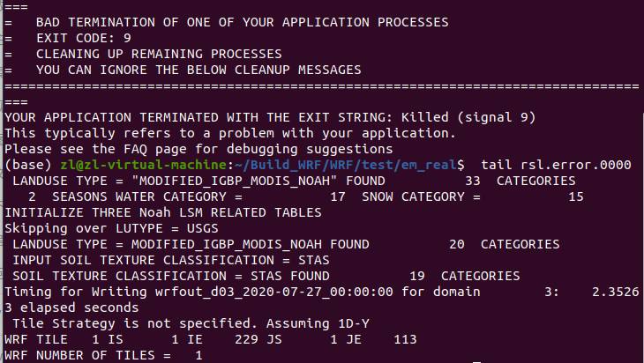Click the "WRF NUMBER OF TILES = 1" line
The height and width of the screenshot is (363, 644).
104,355
